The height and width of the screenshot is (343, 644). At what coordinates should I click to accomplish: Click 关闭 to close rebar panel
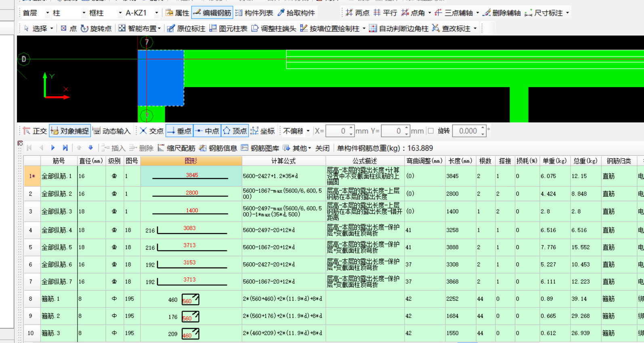(x=322, y=148)
